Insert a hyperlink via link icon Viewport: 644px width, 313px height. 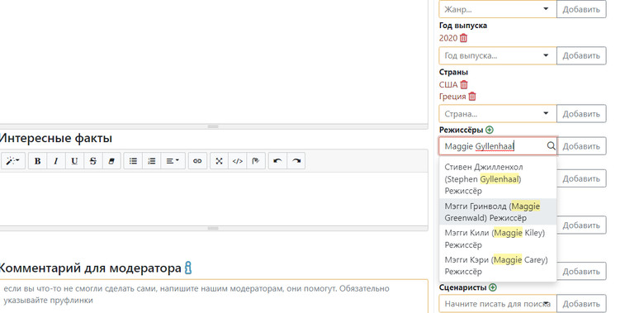tap(197, 160)
